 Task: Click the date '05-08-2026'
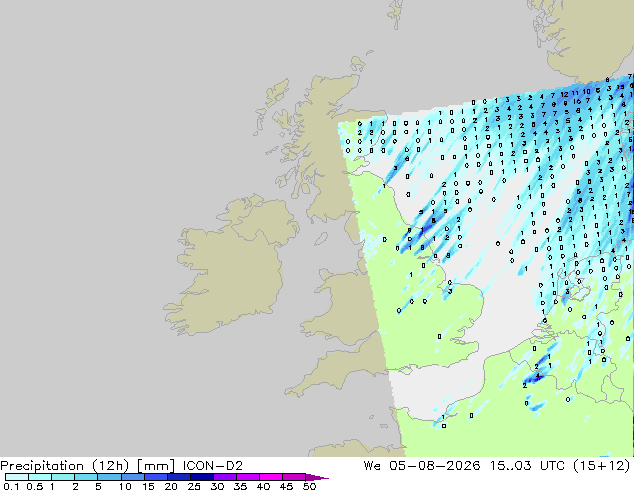tap(435, 466)
